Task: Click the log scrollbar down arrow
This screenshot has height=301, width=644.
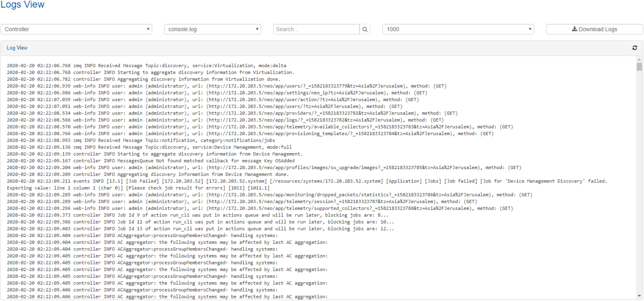Action: [639, 296]
